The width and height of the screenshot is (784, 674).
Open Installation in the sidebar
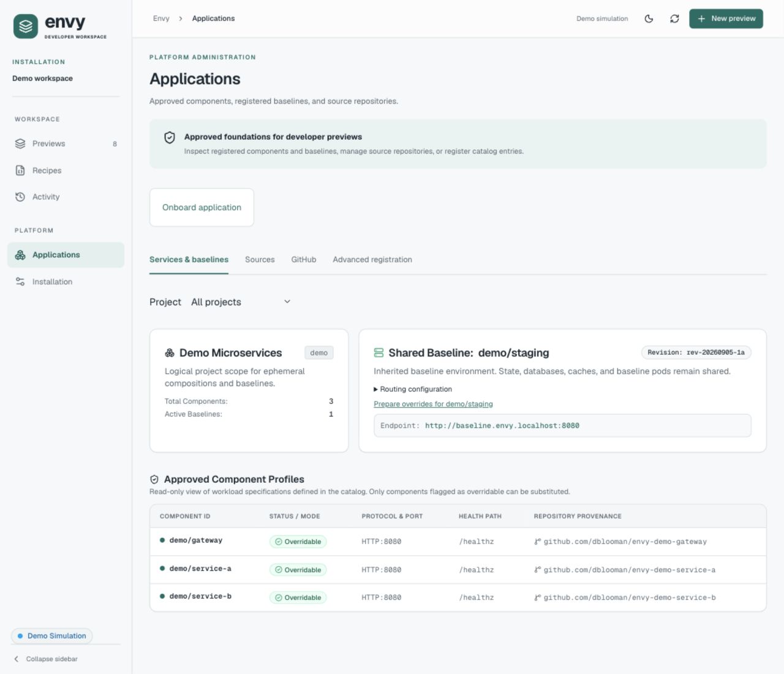[x=66, y=282]
